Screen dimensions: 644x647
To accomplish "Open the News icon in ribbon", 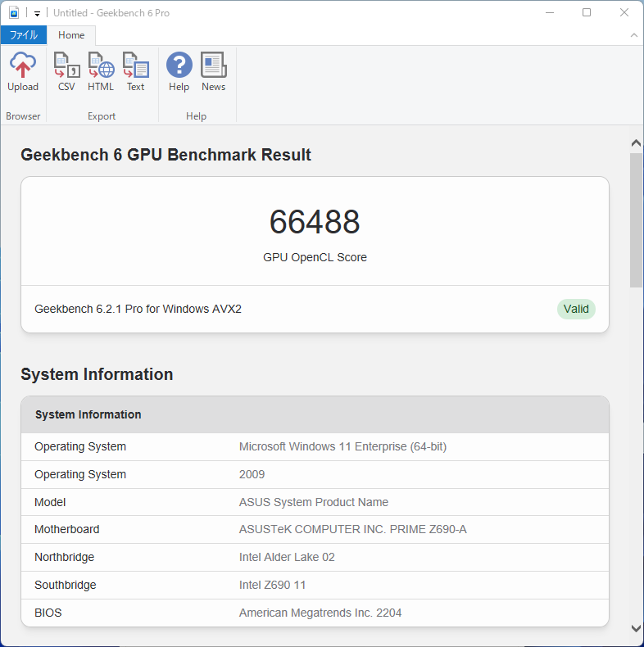I will 213,72.
